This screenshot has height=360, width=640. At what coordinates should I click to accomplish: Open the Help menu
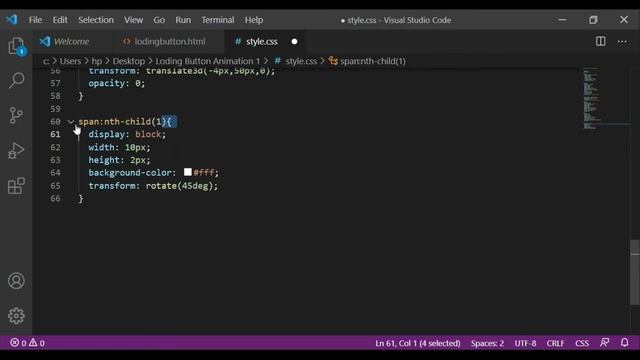[254, 20]
